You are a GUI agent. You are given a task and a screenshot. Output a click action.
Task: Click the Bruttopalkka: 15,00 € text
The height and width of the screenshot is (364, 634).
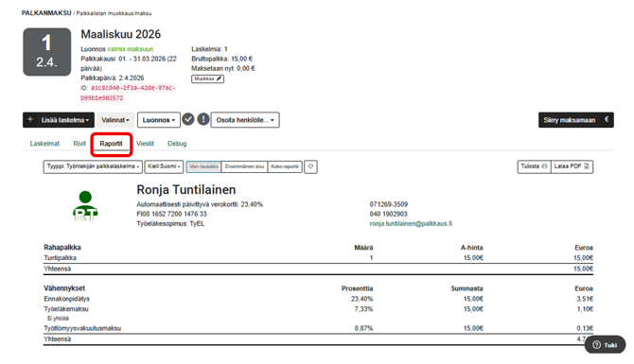coord(222,59)
